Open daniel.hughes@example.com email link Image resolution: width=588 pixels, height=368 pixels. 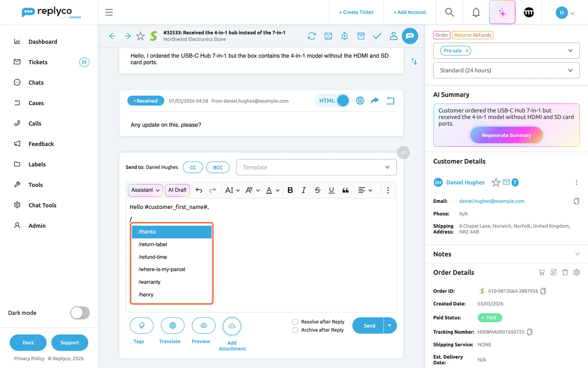pyautogui.click(x=492, y=201)
